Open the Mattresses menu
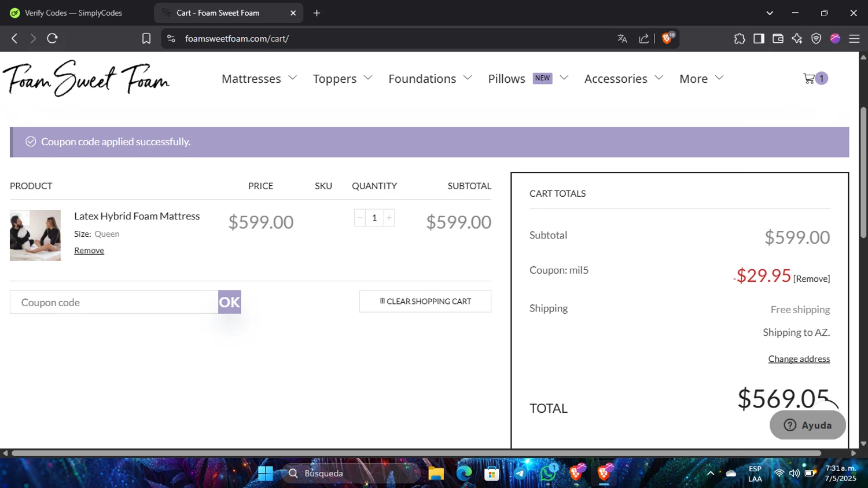 coord(251,79)
